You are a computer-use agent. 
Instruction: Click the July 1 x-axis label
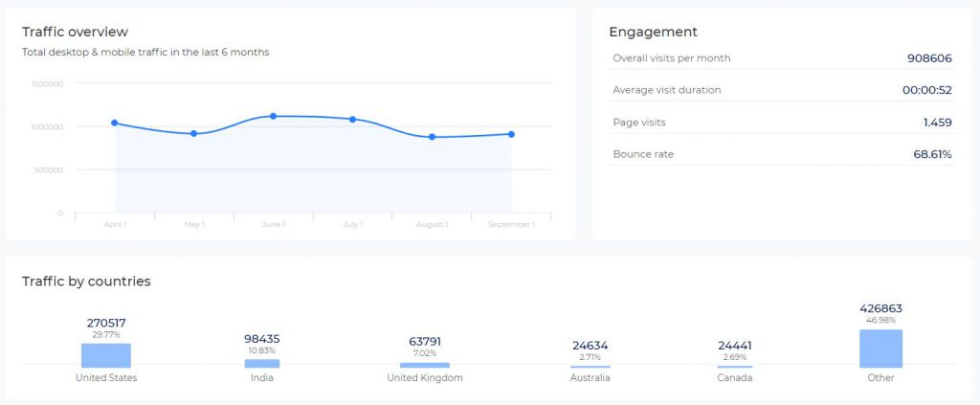click(352, 224)
